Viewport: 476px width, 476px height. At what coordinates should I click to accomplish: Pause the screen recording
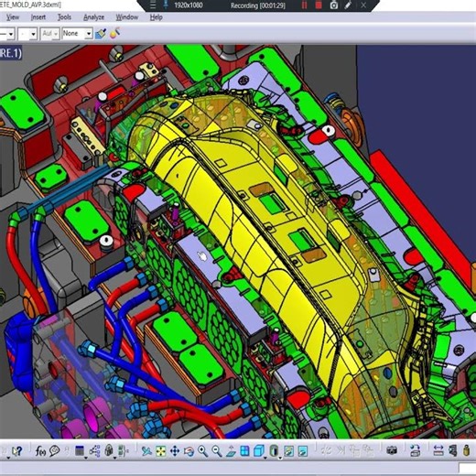coord(304,5)
